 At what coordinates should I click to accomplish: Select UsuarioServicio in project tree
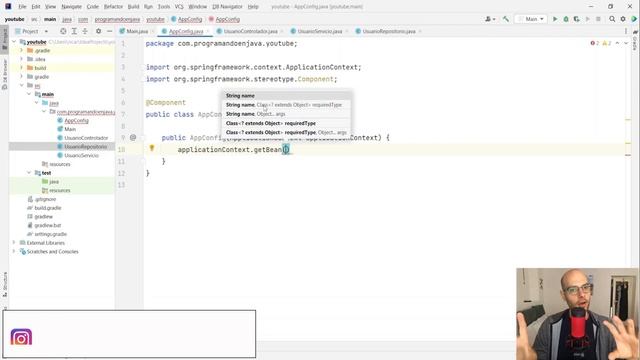[x=81, y=156]
